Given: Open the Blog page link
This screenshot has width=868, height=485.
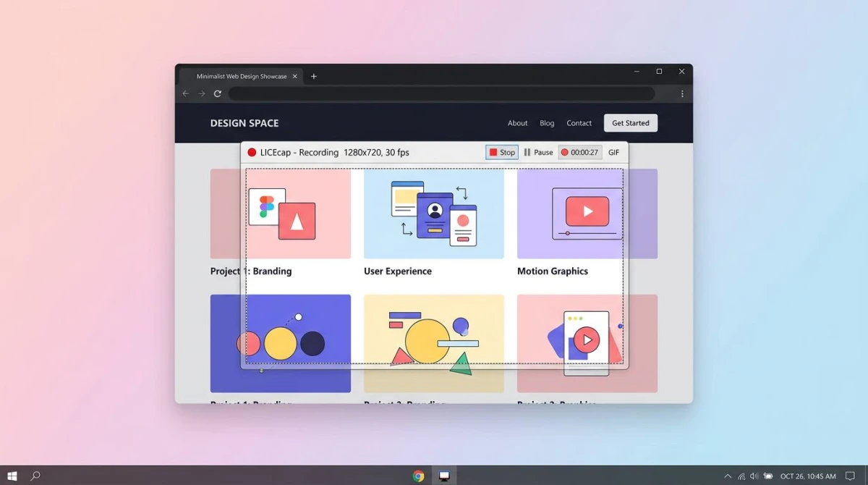Looking at the screenshot, I should [x=547, y=123].
